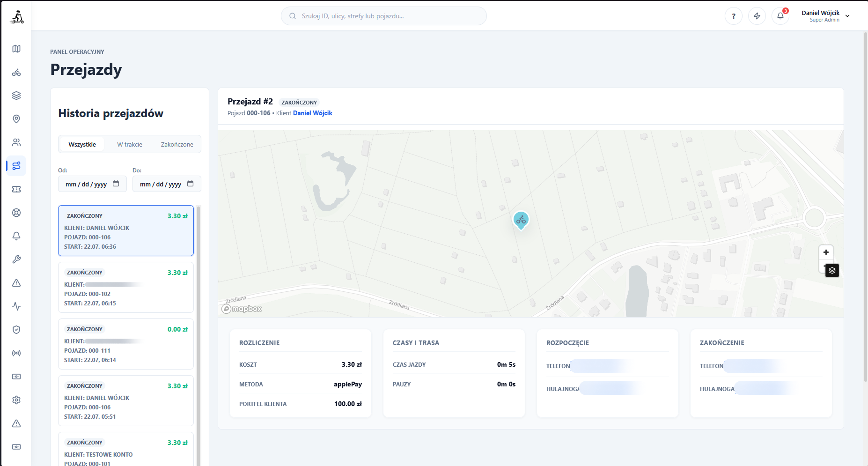868x466 pixels.
Task: Select the Wszystkie tab
Action: pos(82,144)
